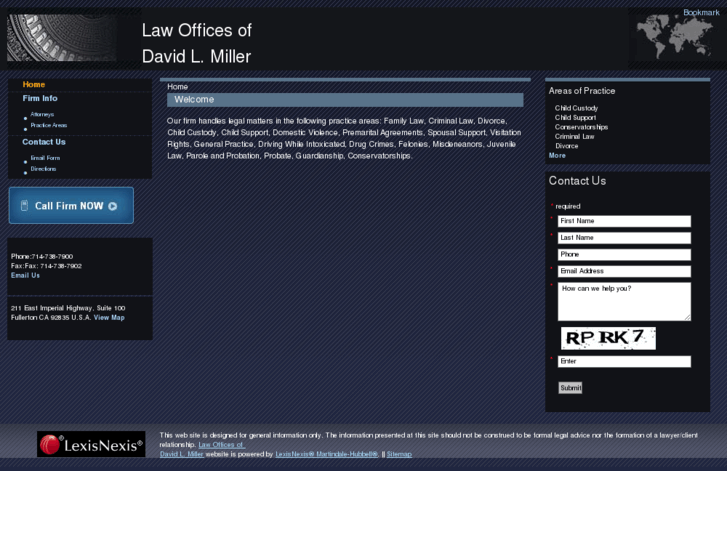Image resolution: width=727 pixels, height=545 pixels.
Task: Submit the contact form
Action: [x=570, y=388]
